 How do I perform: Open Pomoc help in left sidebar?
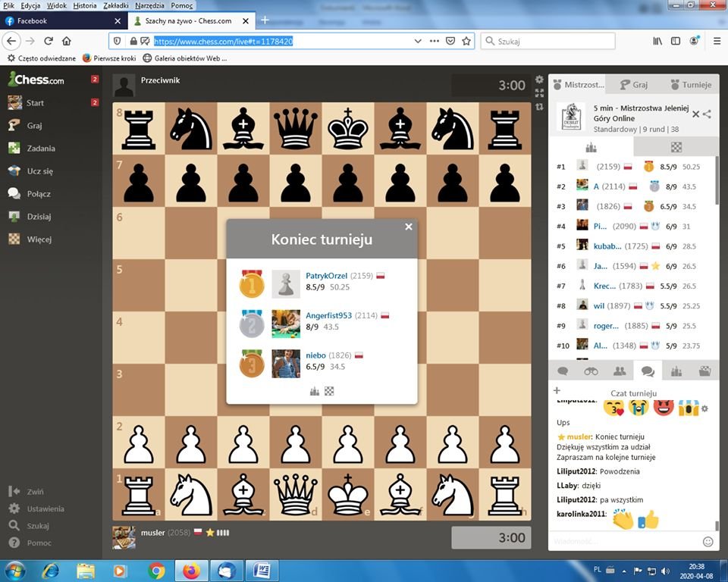coord(39,543)
